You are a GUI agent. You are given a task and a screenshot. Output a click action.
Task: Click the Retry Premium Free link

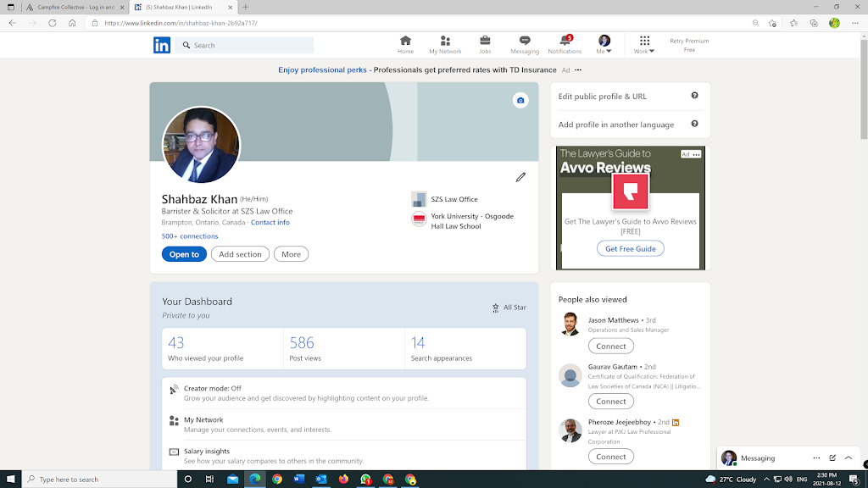tap(689, 46)
